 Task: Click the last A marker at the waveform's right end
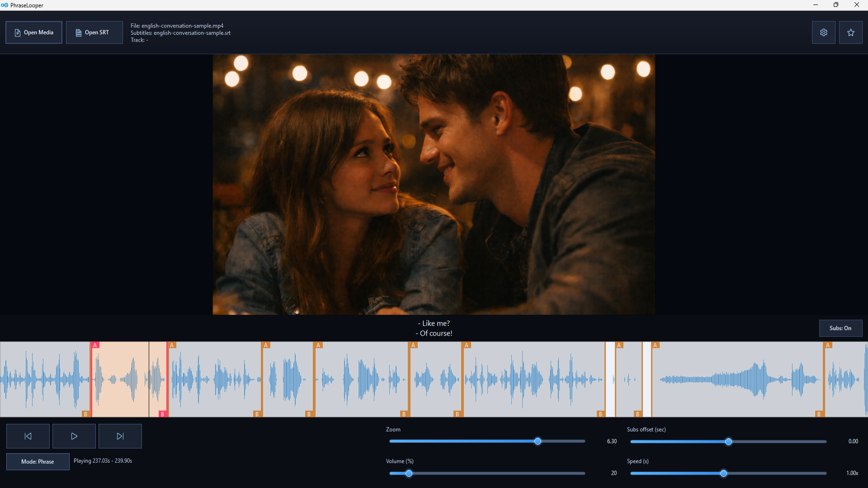point(828,345)
